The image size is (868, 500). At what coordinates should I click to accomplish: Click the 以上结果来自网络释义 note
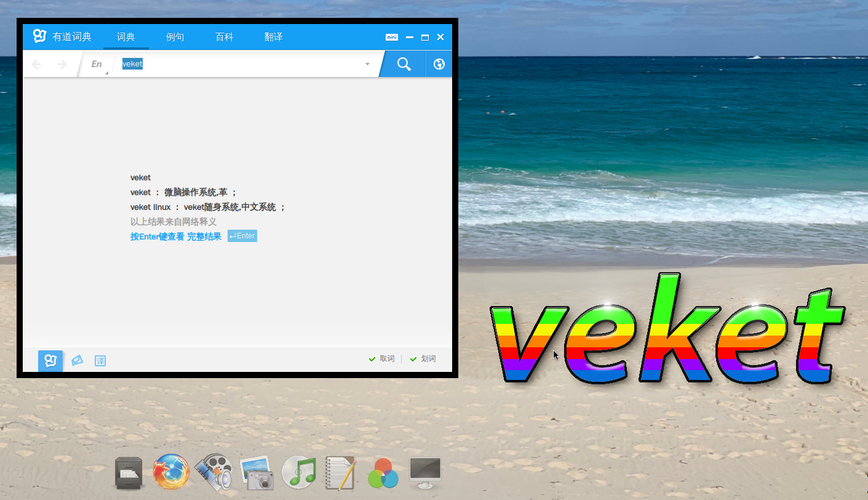click(x=173, y=222)
